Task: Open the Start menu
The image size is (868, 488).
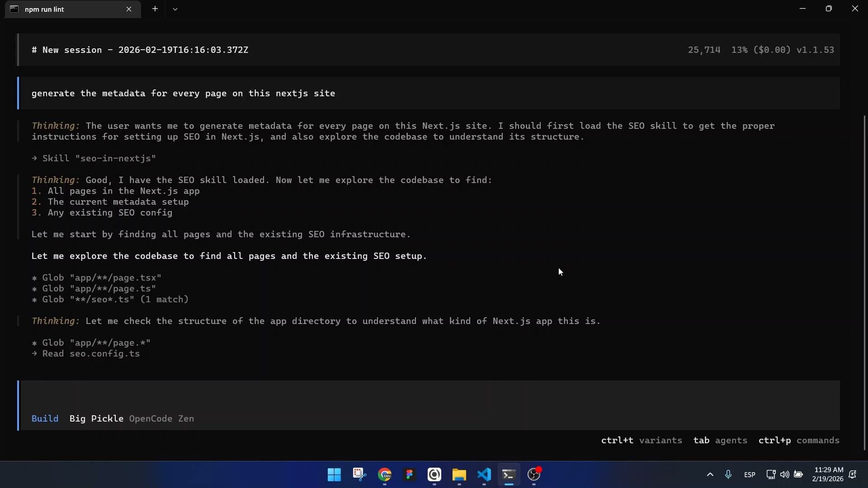Action: coord(334,475)
